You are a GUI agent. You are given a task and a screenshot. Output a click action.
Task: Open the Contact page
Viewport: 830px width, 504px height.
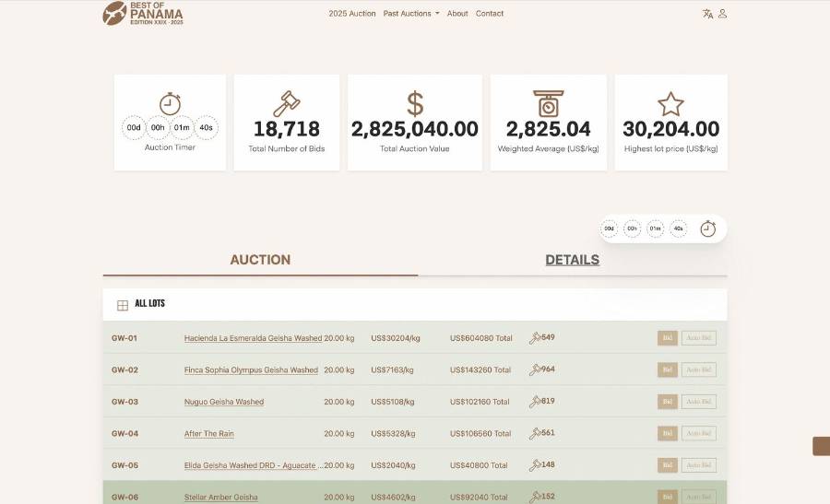(490, 14)
